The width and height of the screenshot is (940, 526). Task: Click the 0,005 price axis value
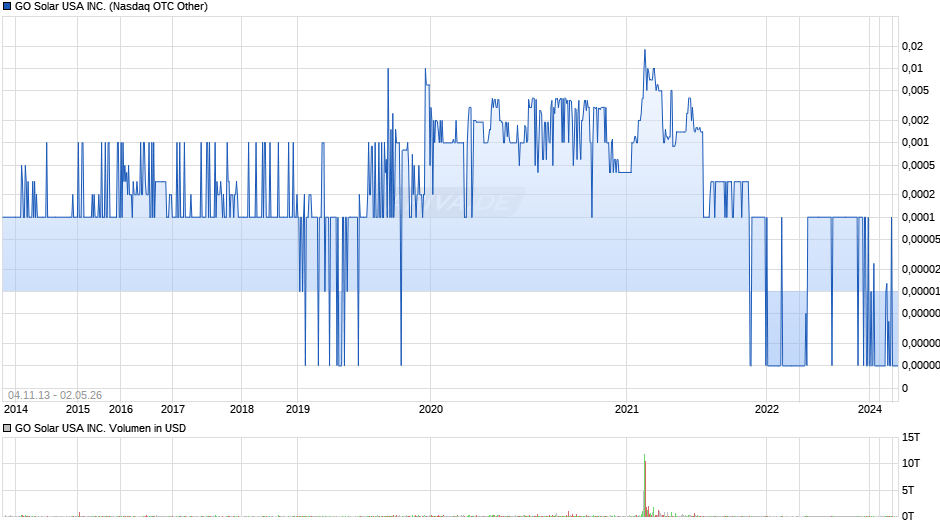(915, 91)
